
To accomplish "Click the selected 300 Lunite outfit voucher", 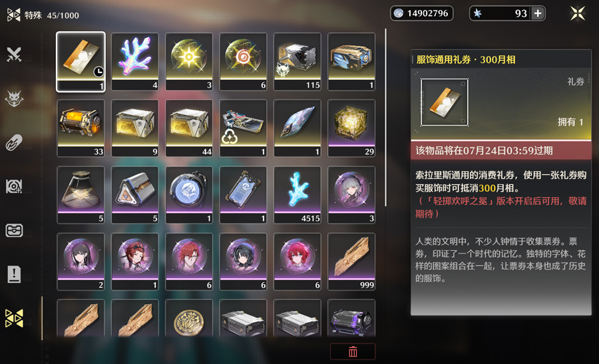I will click(x=81, y=62).
